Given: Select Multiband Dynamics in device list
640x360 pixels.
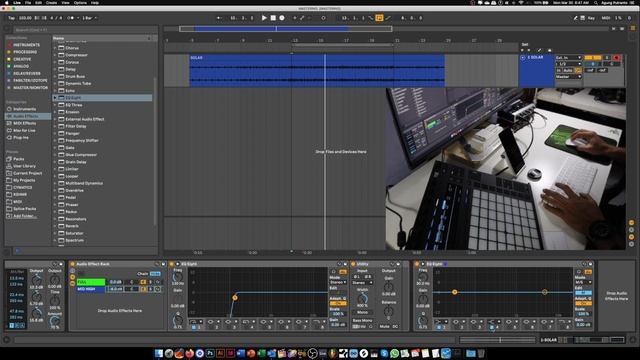Looking at the screenshot, I should [84, 183].
